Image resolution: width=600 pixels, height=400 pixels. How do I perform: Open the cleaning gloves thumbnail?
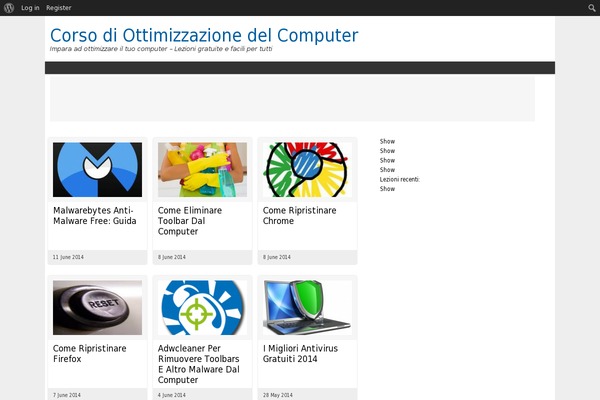point(202,170)
